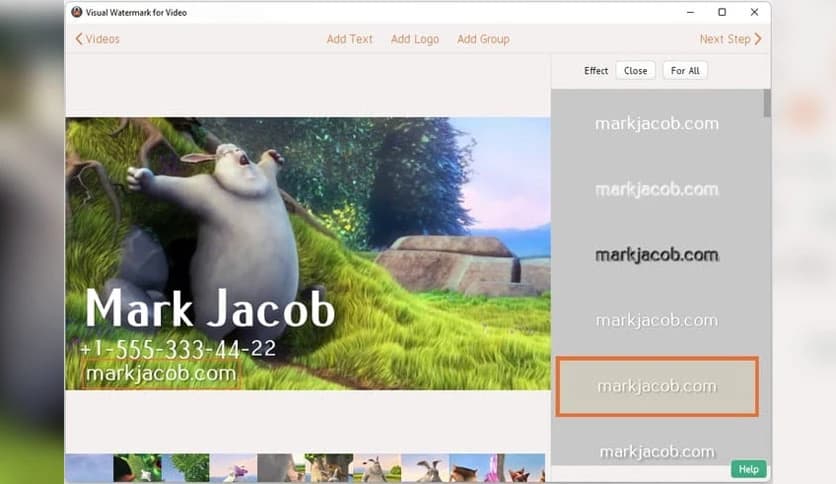Close the Effect panel
Screen dimensions: 836x484
[x=636, y=70]
